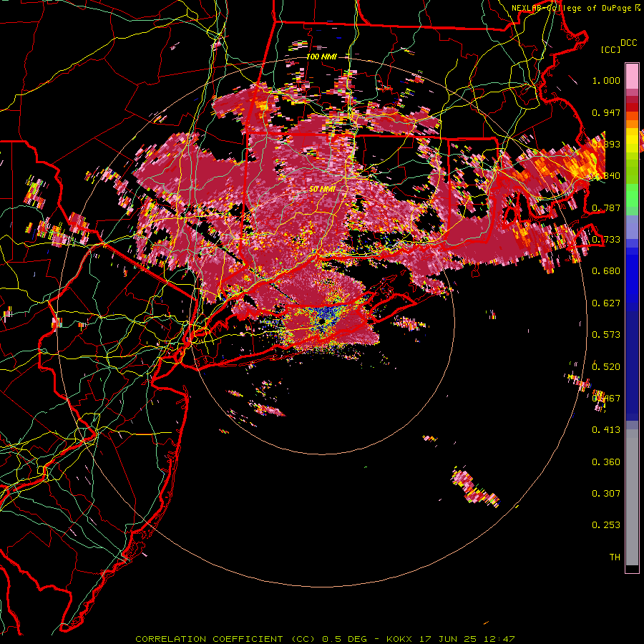Select the 0.840 legend value
Viewport: 644px width, 644px height.
tap(606, 176)
